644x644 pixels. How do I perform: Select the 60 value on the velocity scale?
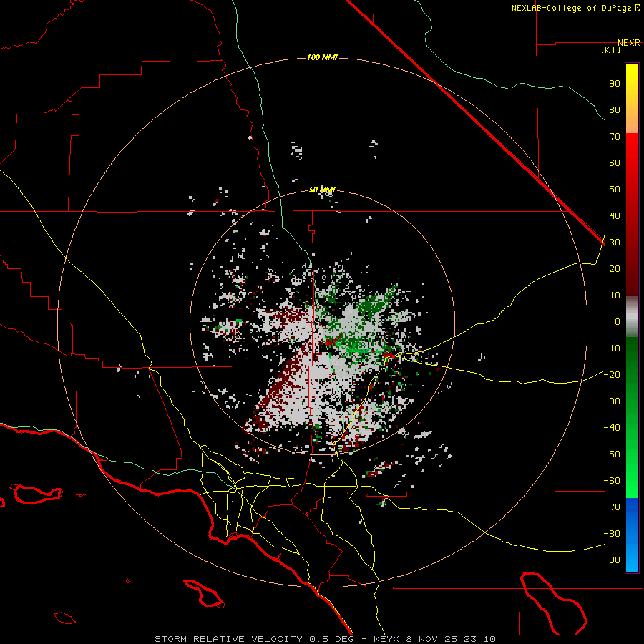[615, 163]
